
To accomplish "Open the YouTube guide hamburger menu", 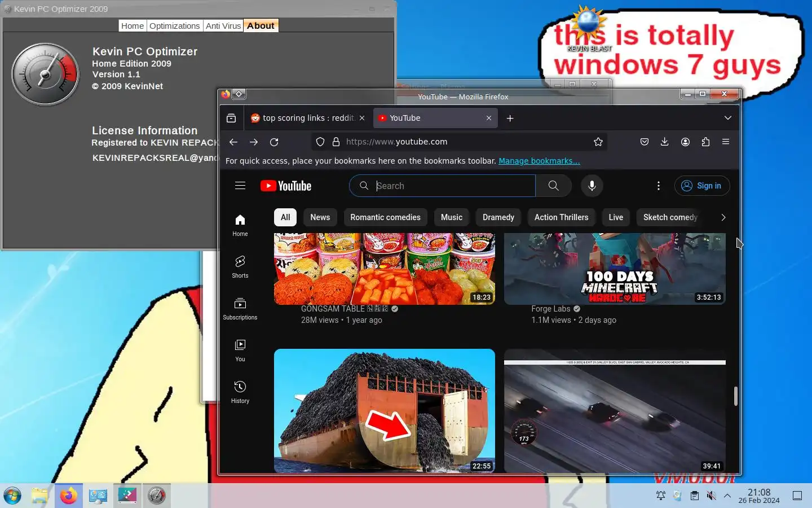I will pos(240,186).
